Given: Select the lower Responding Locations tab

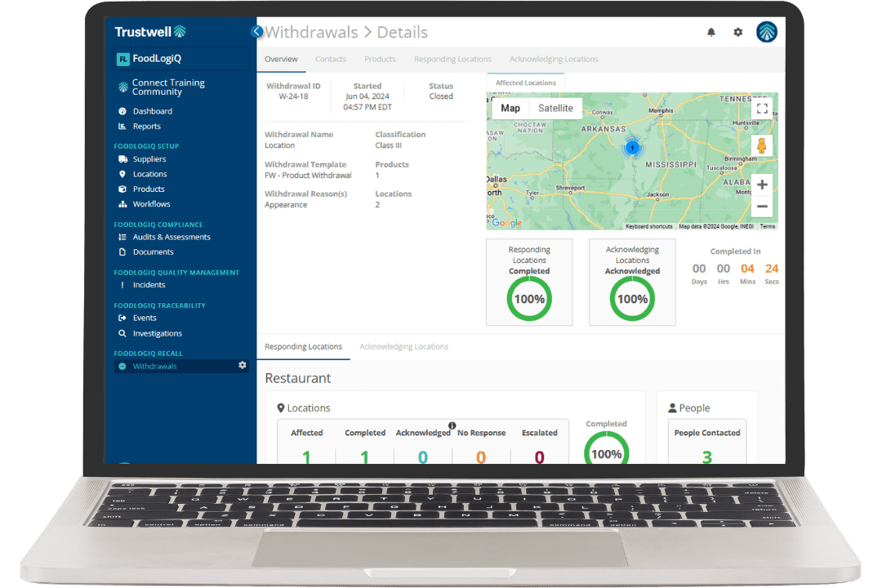Looking at the screenshot, I should point(303,346).
